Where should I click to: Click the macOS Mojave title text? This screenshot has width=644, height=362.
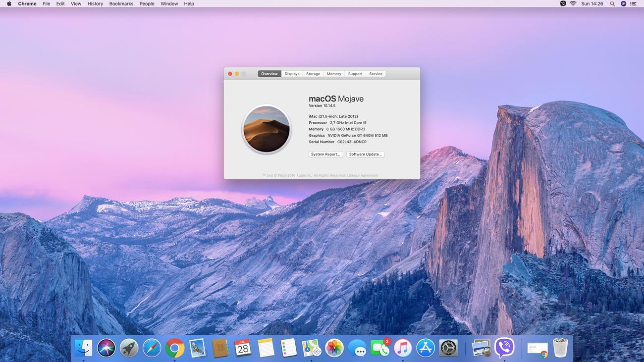click(336, 99)
